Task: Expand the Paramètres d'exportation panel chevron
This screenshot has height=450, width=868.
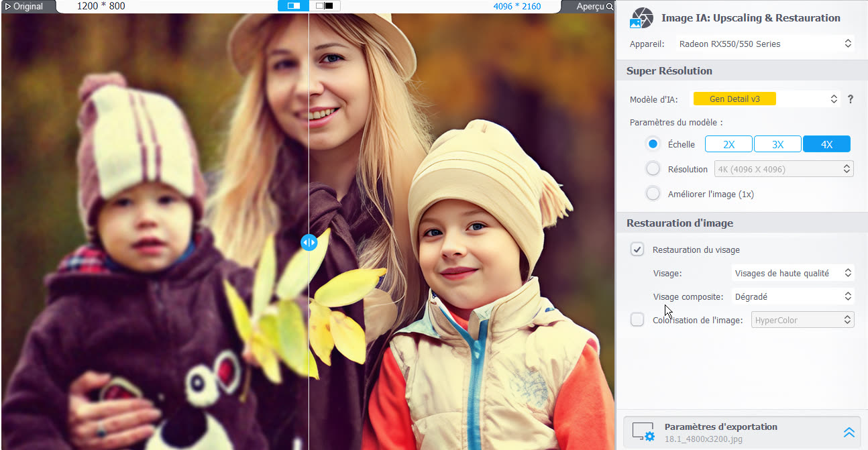Action: point(849,433)
